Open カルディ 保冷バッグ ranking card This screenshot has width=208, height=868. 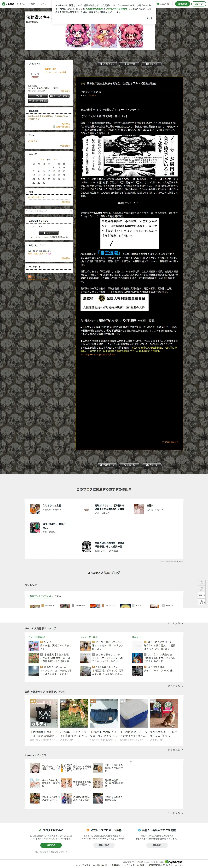pos(44,720)
